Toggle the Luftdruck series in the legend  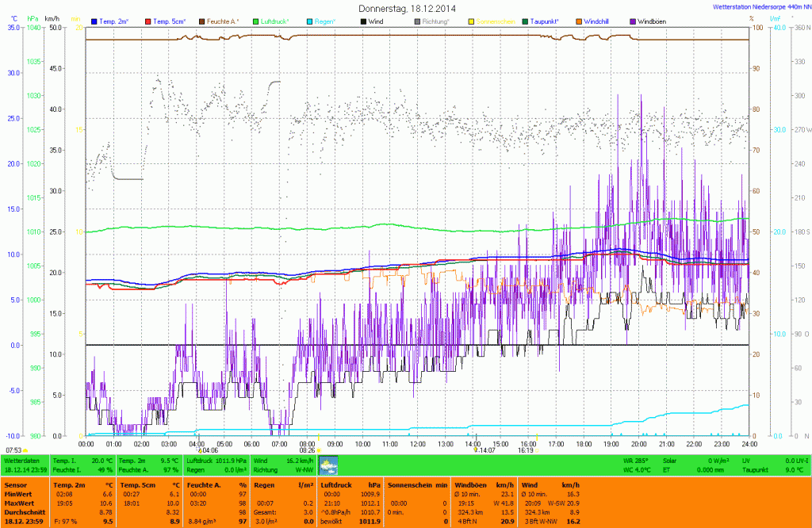click(275, 21)
